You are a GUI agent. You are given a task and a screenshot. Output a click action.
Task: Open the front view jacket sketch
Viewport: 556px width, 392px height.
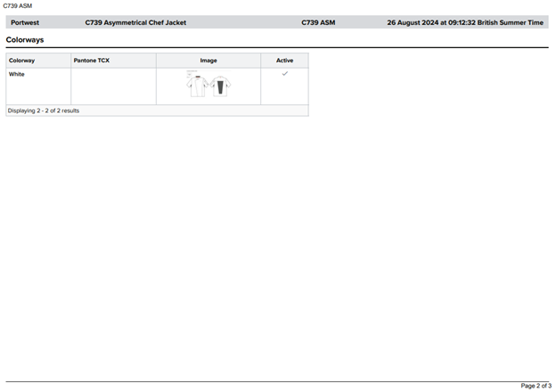click(197, 87)
